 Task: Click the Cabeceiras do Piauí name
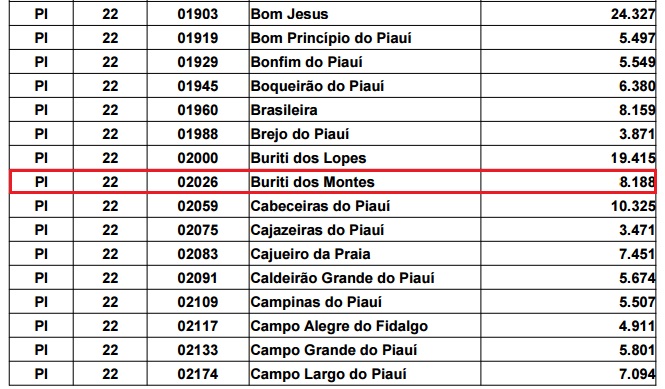pyautogui.click(x=320, y=206)
